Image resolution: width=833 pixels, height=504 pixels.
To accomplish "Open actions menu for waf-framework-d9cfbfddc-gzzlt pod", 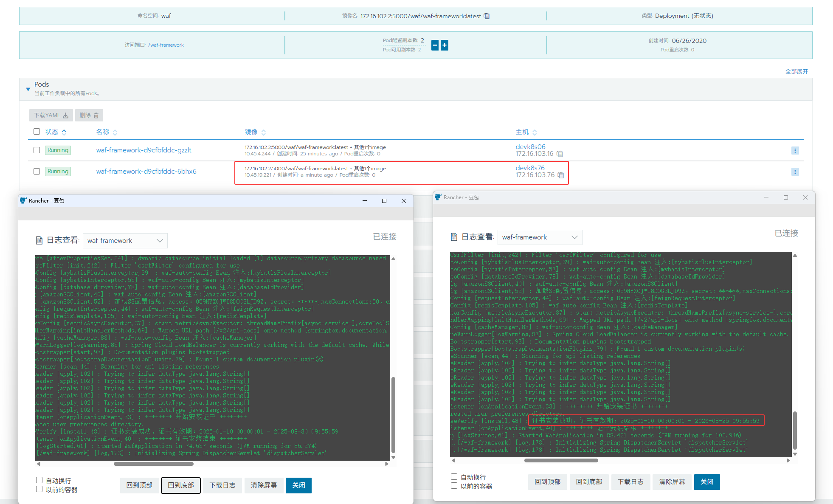I will tap(795, 151).
